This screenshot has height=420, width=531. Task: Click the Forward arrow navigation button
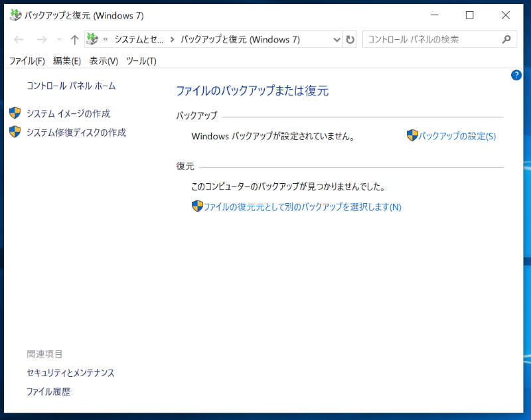pyautogui.click(x=41, y=40)
